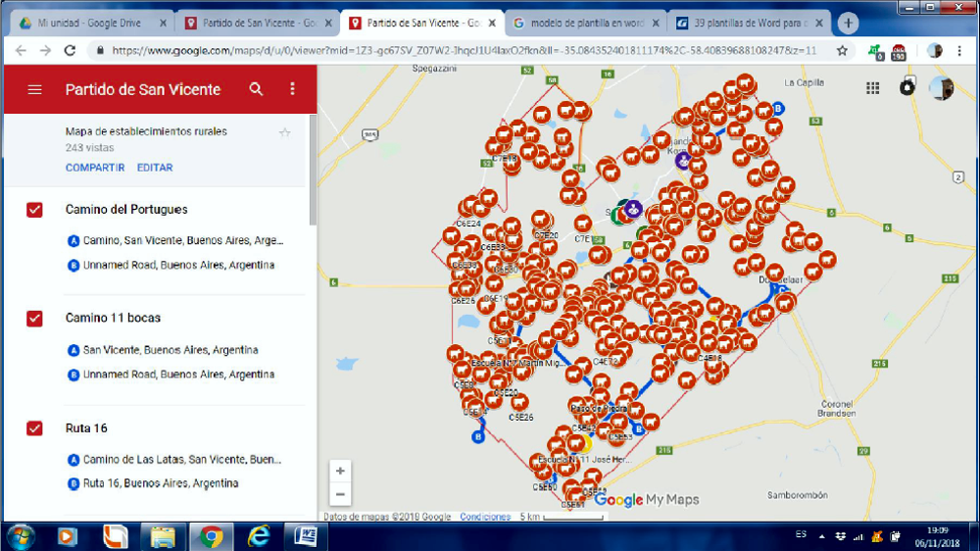Open Chrome three-dot menu
This screenshot has height=551, width=980.
click(x=959, y=51)
